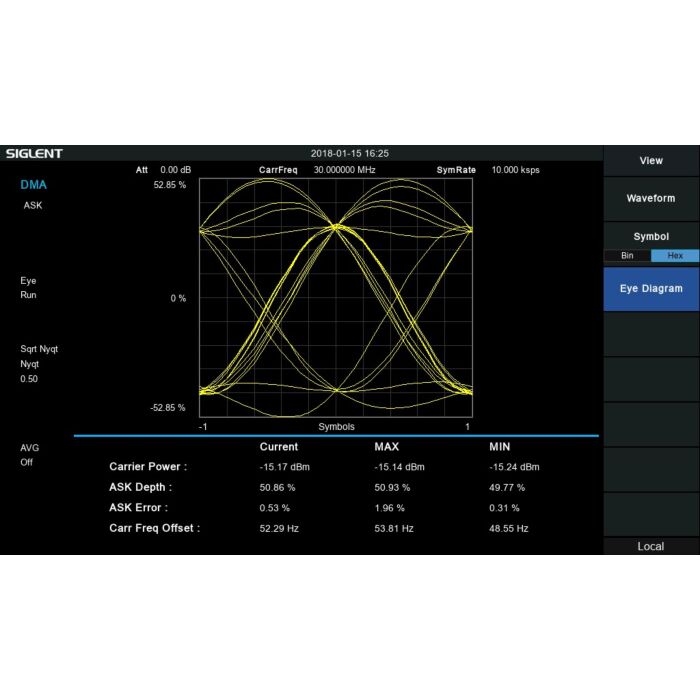
Task: Click the View menu header
Action: [650, 160]
